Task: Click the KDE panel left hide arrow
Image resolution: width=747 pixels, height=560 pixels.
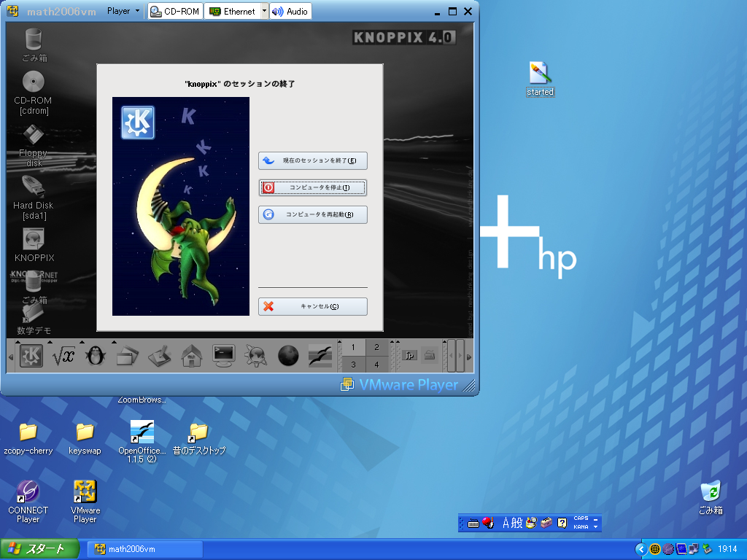Action: pos(10,356)
